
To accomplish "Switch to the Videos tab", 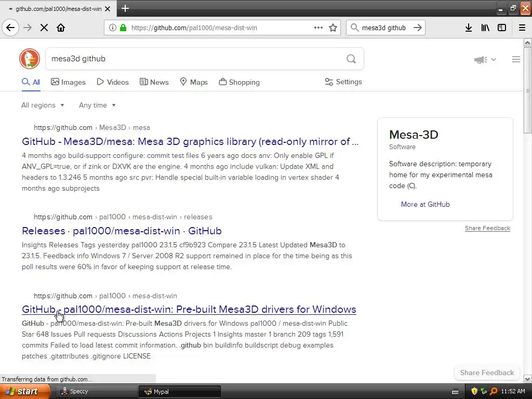I will [113, 82].
